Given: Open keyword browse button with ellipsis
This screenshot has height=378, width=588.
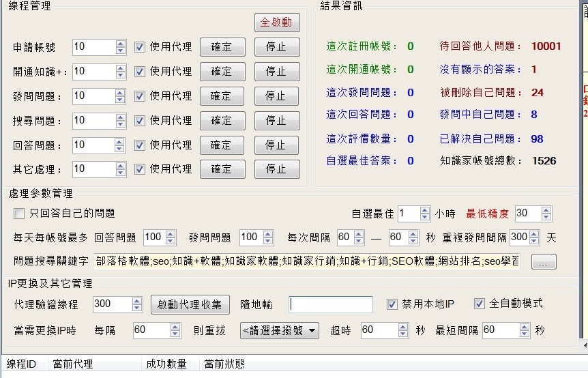Looking at the screenshot, I should [x=543, y=261].
